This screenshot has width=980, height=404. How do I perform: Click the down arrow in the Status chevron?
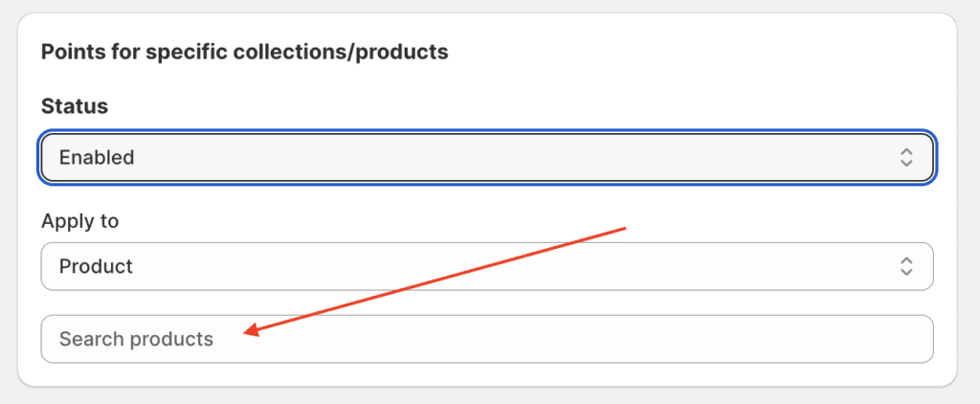pos(906,164)
